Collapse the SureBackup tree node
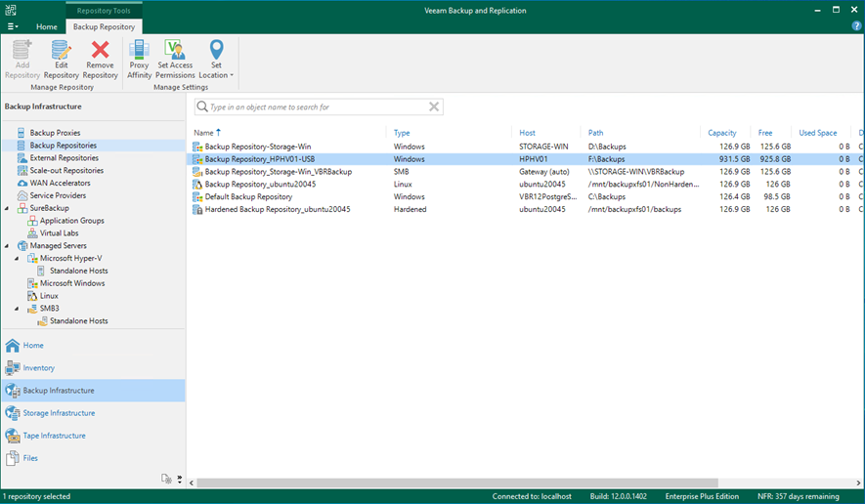 (x=7, y=208)
